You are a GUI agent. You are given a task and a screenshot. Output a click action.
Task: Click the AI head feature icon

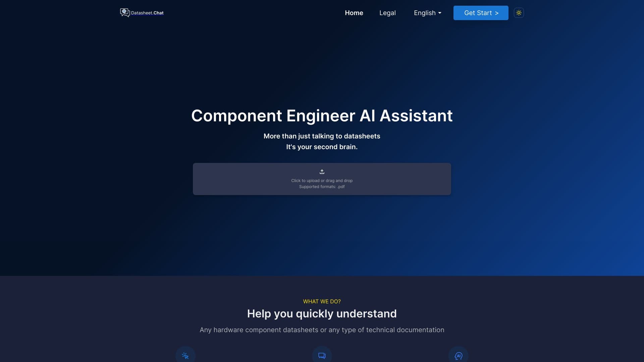(459, 356)
